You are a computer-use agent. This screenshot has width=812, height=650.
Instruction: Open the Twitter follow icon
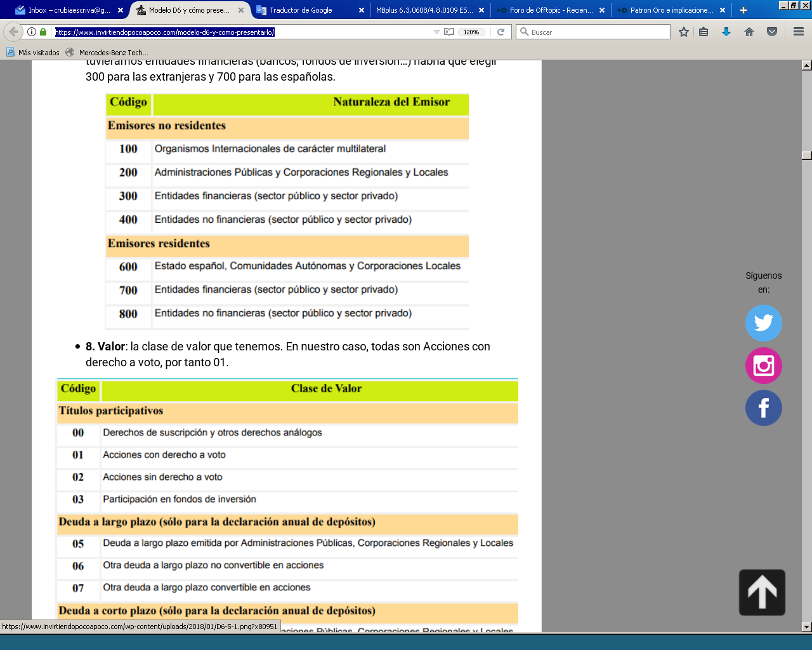click(764, 323)
